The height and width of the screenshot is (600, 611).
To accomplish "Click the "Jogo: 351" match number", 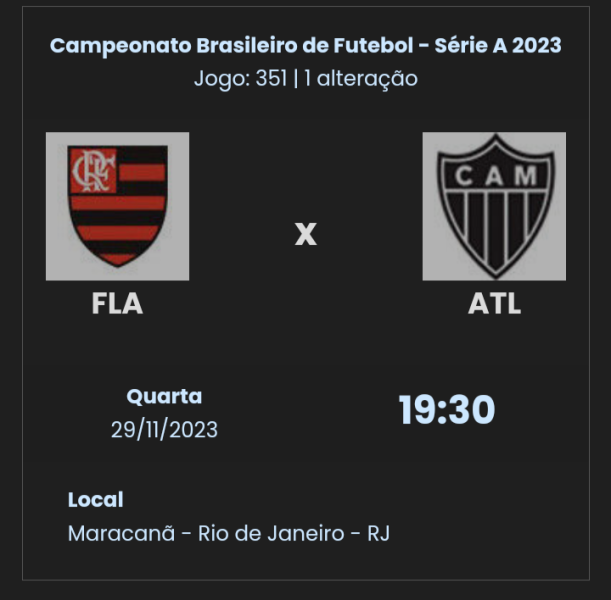I will pyautogui.click(x=238, y=78).
